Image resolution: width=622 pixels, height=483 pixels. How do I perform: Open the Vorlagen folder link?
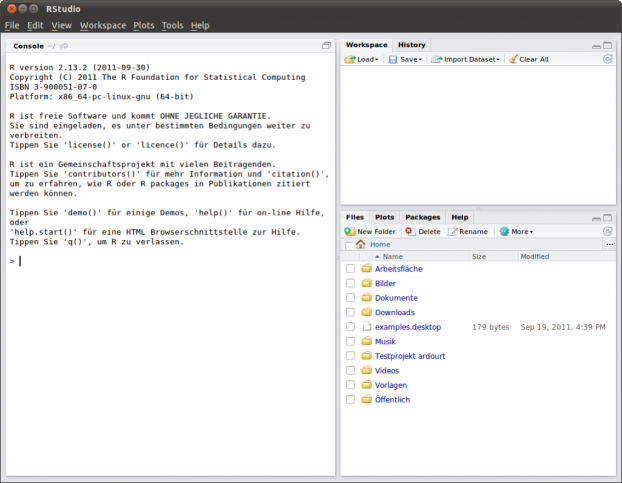click(391, 385)
